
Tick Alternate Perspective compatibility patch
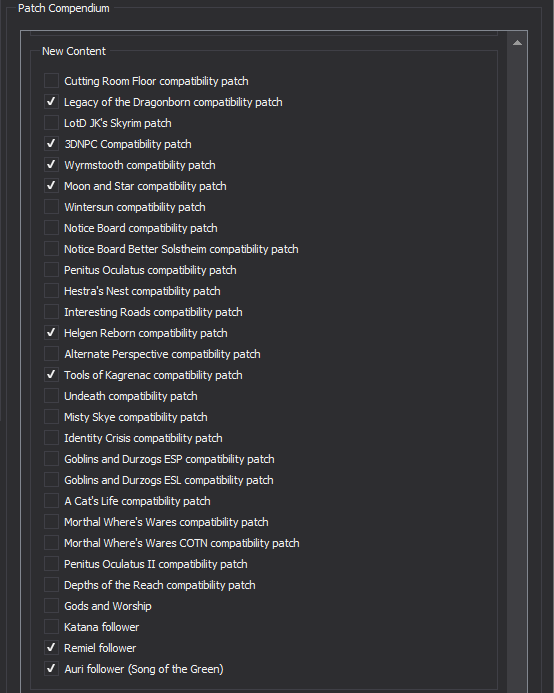51,354
